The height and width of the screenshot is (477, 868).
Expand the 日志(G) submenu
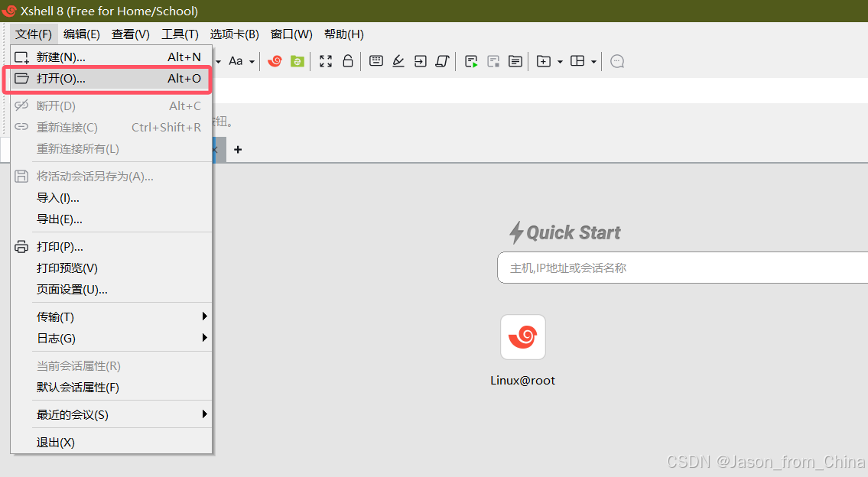point(111,338)
